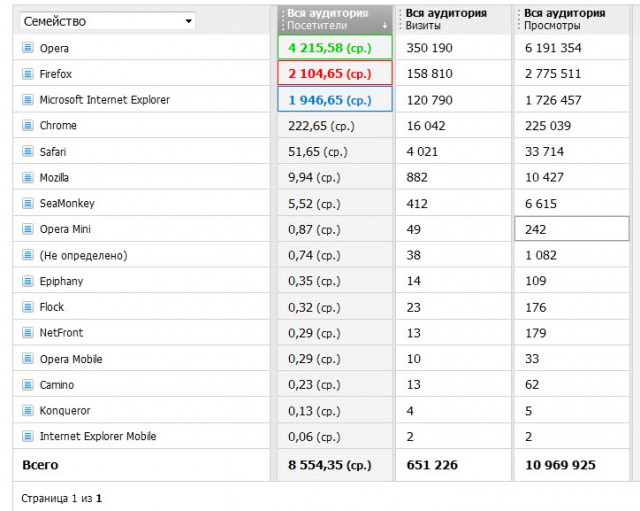Click Mozilla visits value 882
640x511 pixels.
417,177
